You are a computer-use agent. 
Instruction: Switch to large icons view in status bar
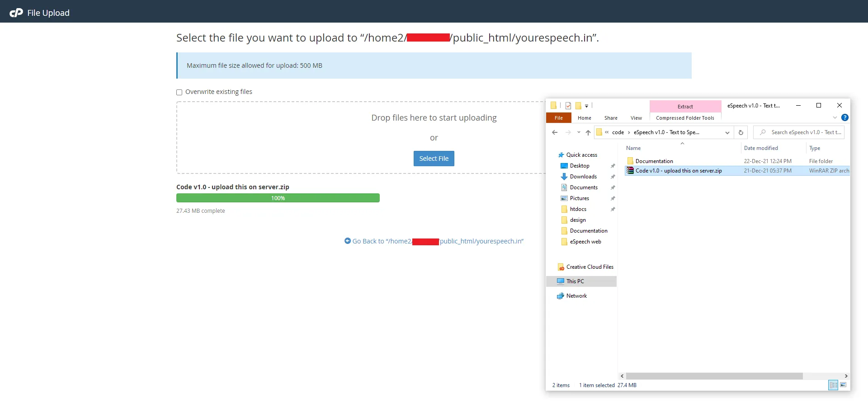pyautogui.click(x=843, y=385)
